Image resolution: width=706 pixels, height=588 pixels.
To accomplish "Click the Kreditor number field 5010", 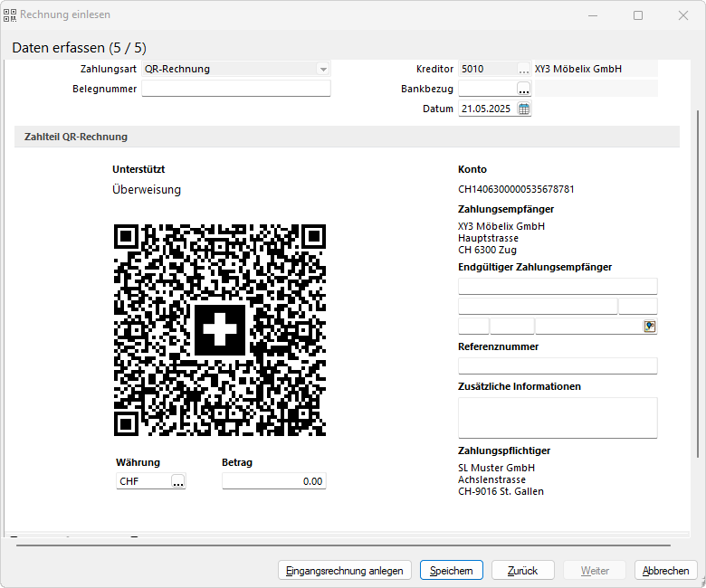I will tap(488, 69).
